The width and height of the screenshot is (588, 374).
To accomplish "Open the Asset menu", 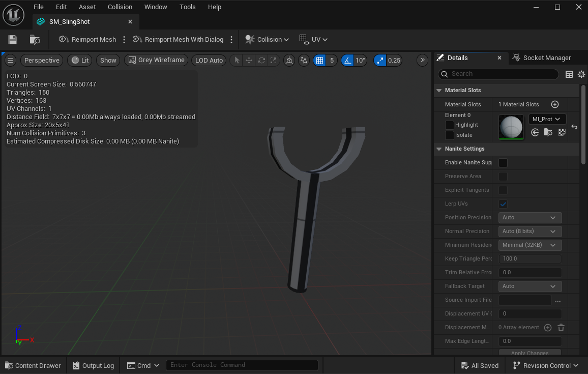I will tap(87, 7).
